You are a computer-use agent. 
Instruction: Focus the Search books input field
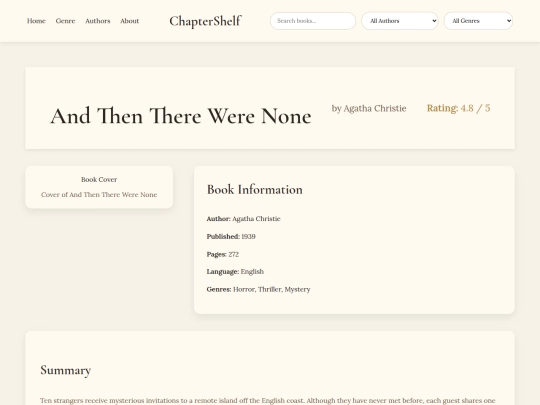click(x=313, y=21)
